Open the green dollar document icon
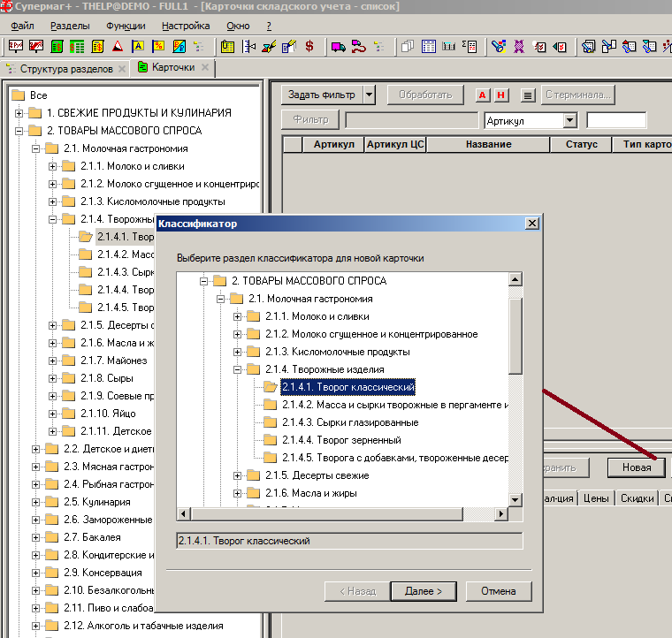Screen dimensions: 672x638 tap(57, 46)
